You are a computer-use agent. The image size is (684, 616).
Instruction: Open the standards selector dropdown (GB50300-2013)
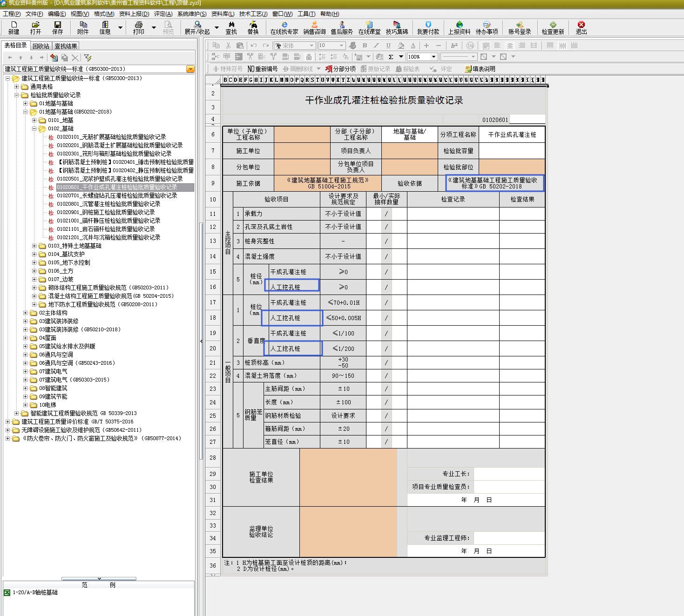(190, 69)
